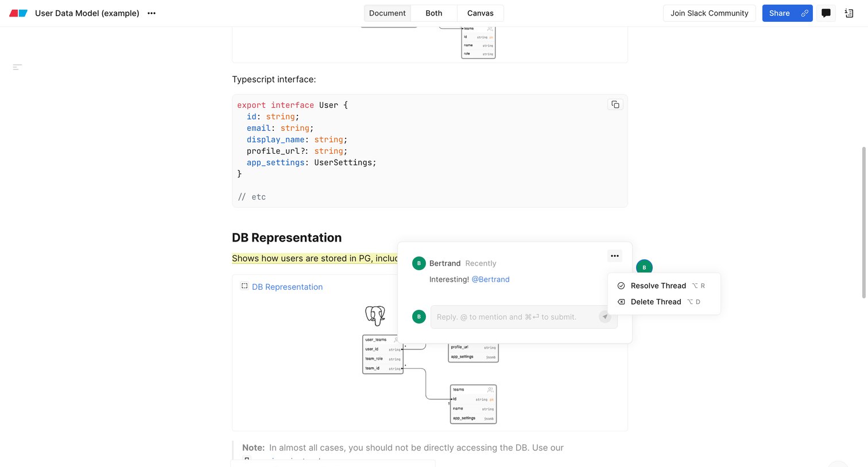The height and width of the screenshot is (467, 868).
Task: Select the teams table in DB diagram
Action: tap(473, 404)
